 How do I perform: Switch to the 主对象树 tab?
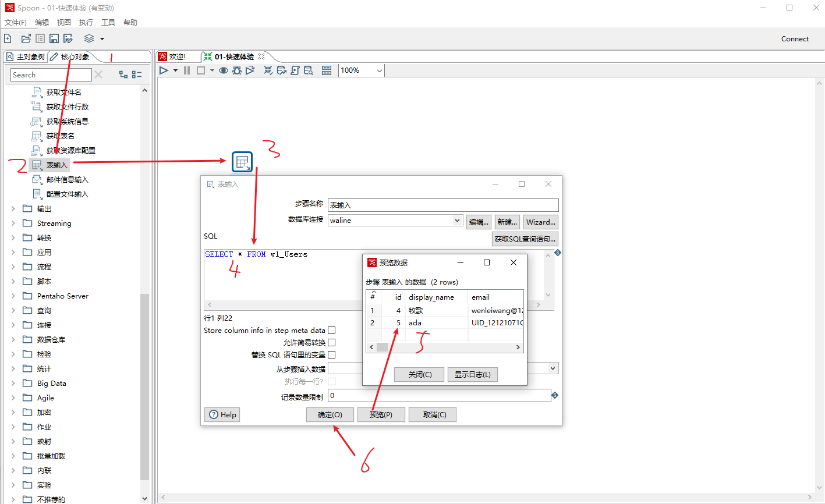coord(26,56)
